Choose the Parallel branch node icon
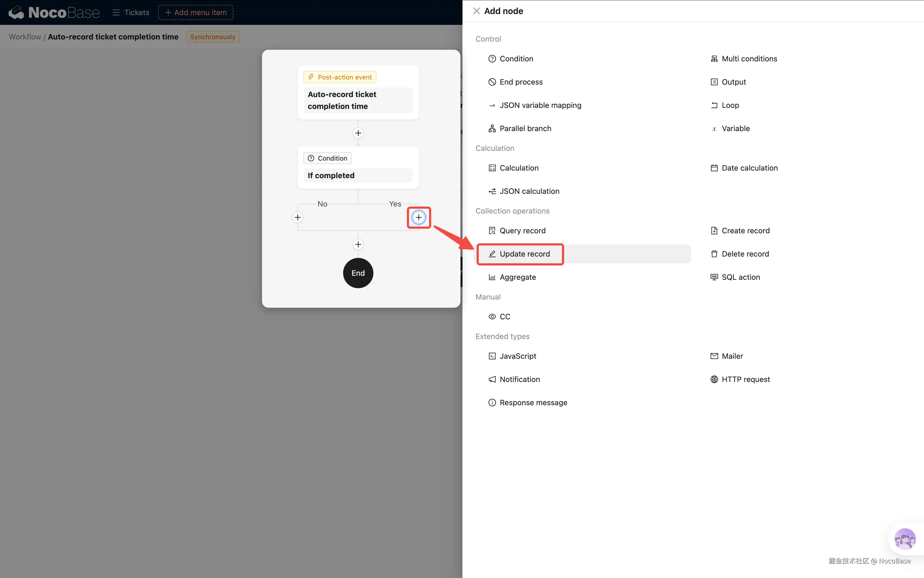Screen dimensions: 924x578 [492, 129]
